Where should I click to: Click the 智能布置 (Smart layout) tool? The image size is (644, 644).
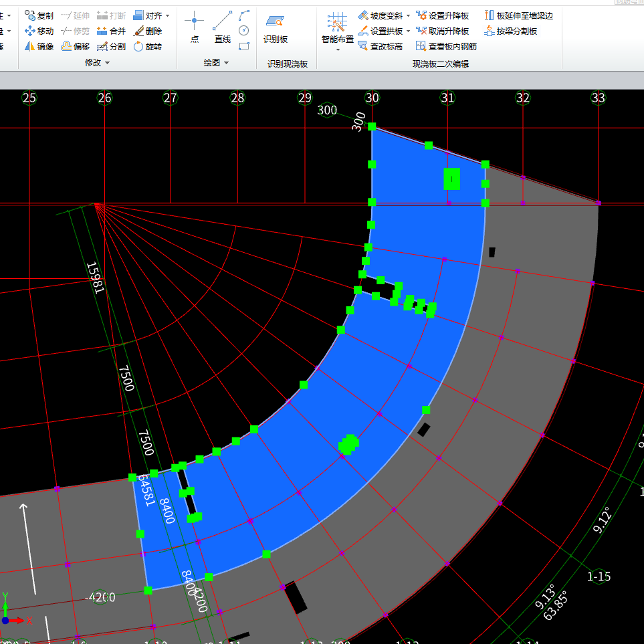(338, 28)
